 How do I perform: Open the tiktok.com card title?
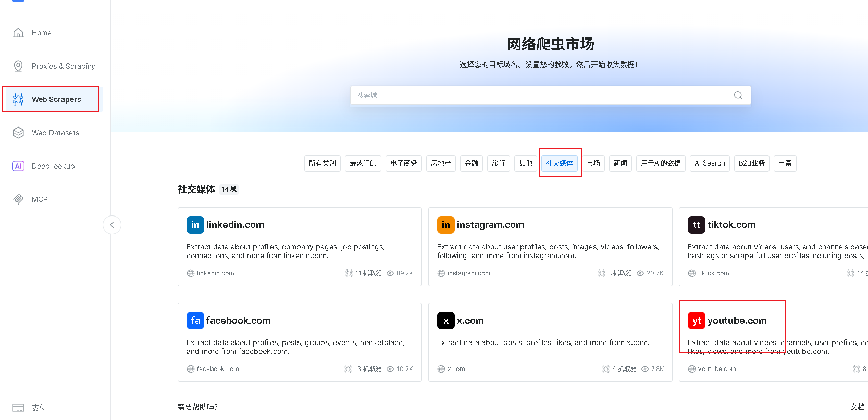[731, 225]
